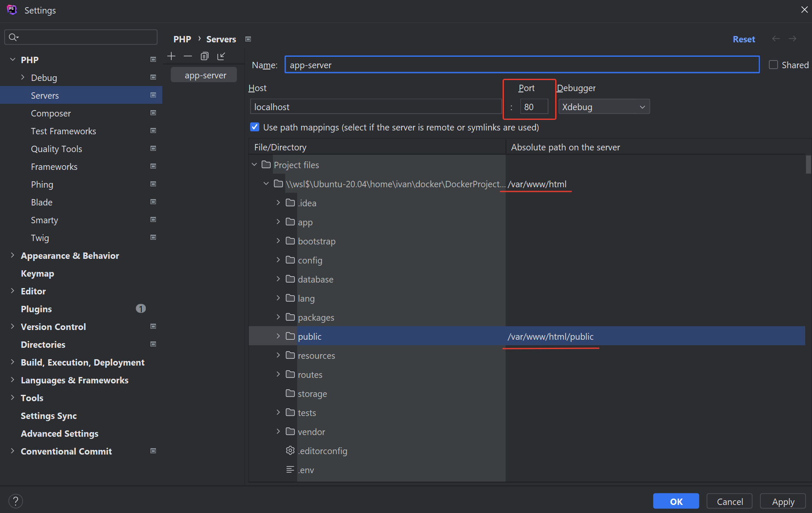Click the Reset link
Screen dimensions: 812x513
pos(744,39)
